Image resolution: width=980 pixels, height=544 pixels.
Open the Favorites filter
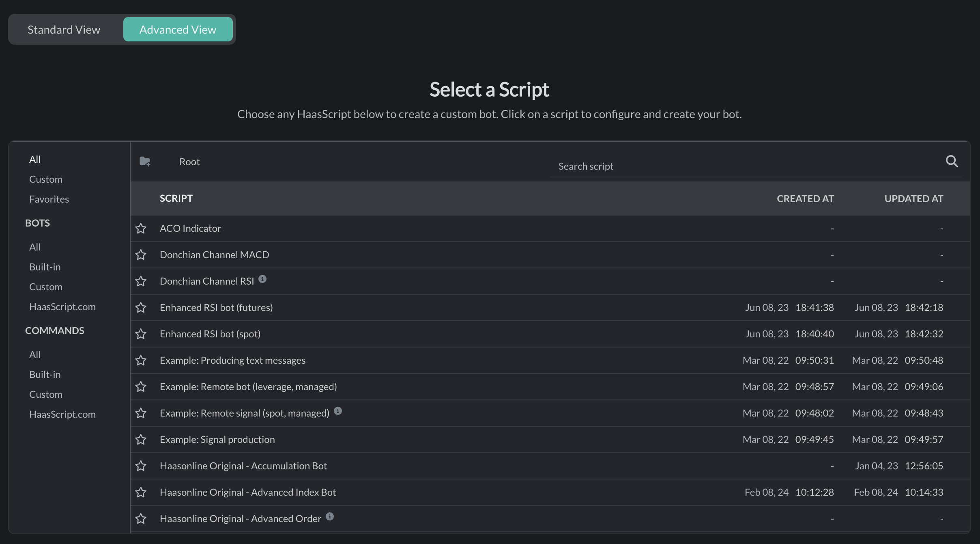49,199
